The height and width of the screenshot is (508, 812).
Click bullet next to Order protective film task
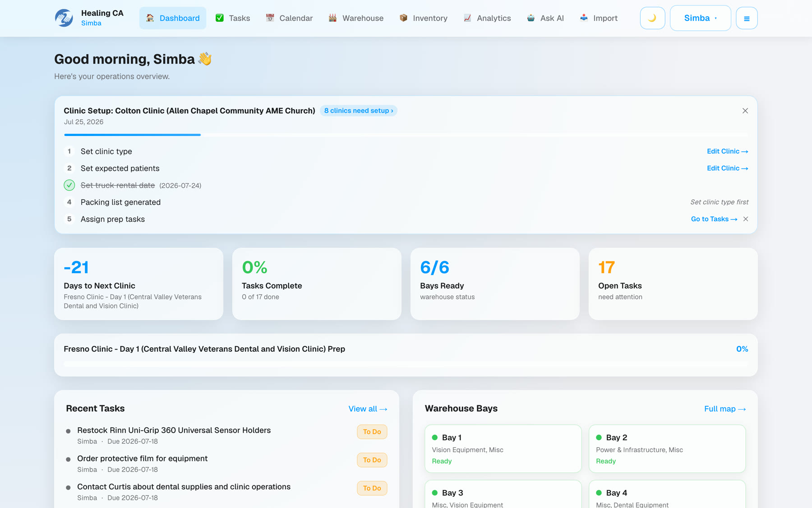tap(68, 459)
